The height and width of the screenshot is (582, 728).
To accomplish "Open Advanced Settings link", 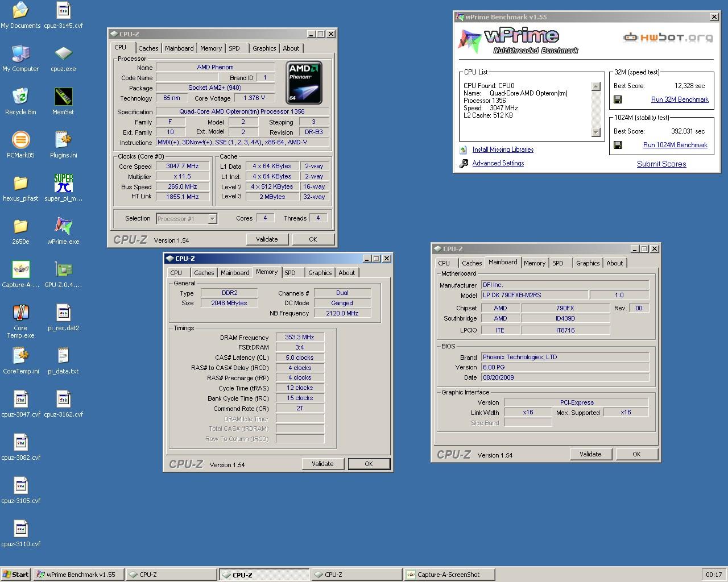I will [498, 163].
